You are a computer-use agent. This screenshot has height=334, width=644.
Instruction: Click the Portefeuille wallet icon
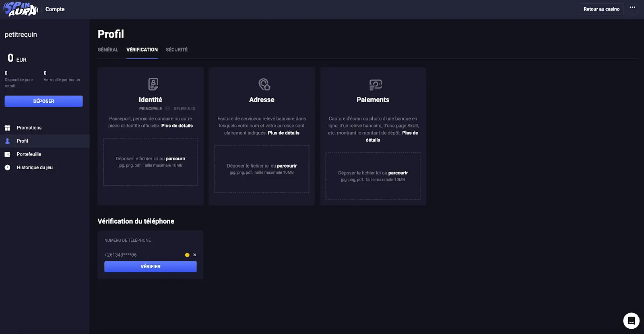(x=7, y=154)
